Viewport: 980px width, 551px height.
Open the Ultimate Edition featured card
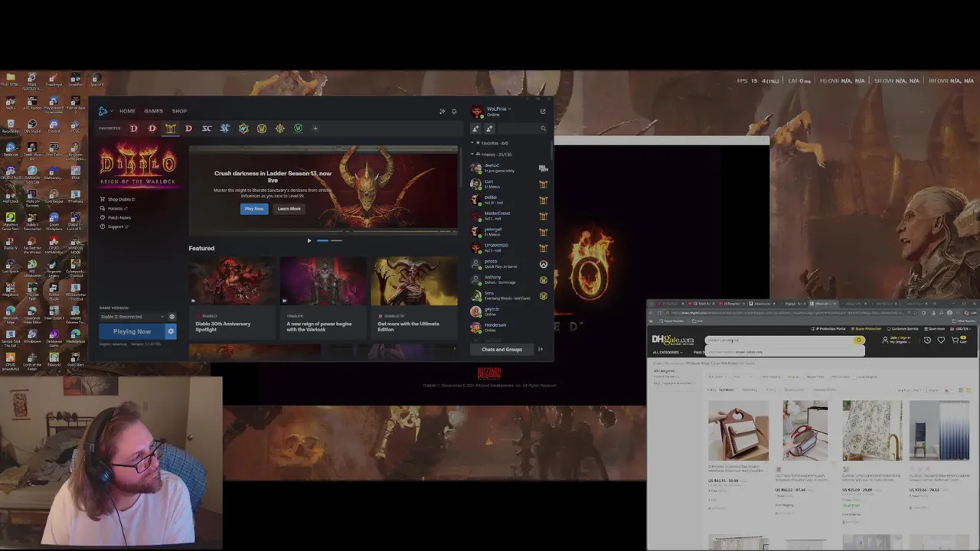click(414, 296)
